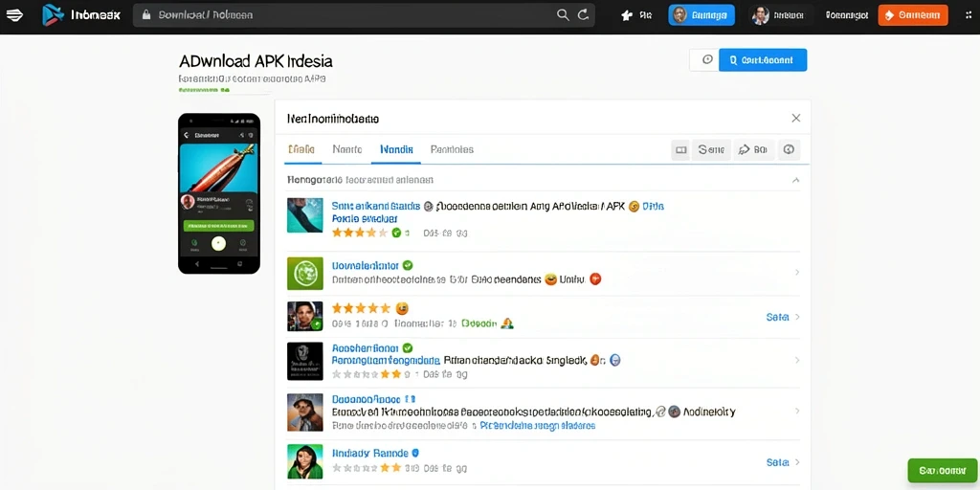Viewport: 980px width, 490px height.
Task: Select the blue Nondis tab
Action: tap(396, 149)
